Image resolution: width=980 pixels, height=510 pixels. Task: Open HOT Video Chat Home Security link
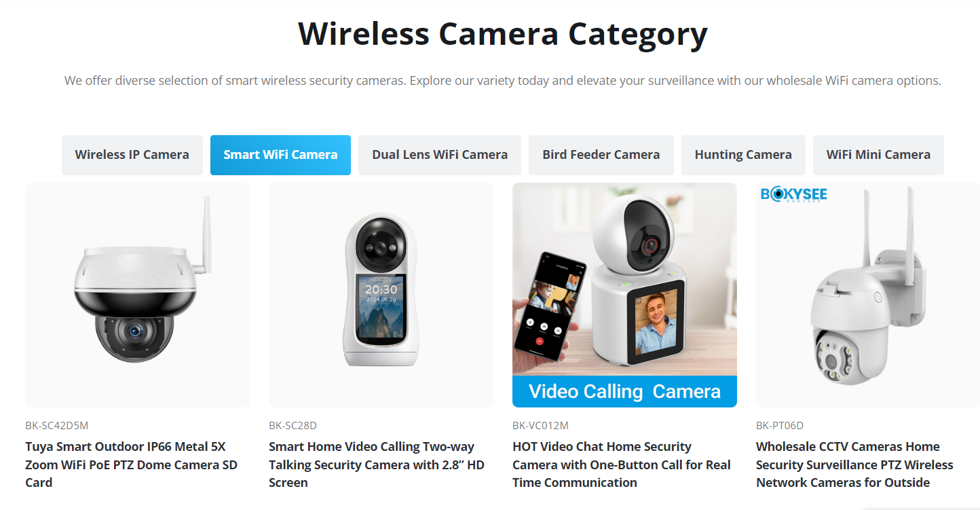pos(622,465)
